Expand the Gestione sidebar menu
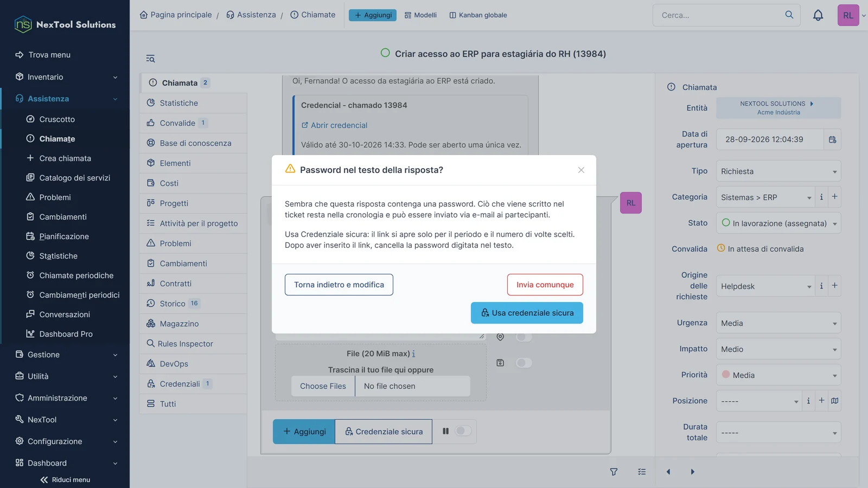The image size is (868, 488). 65,355
